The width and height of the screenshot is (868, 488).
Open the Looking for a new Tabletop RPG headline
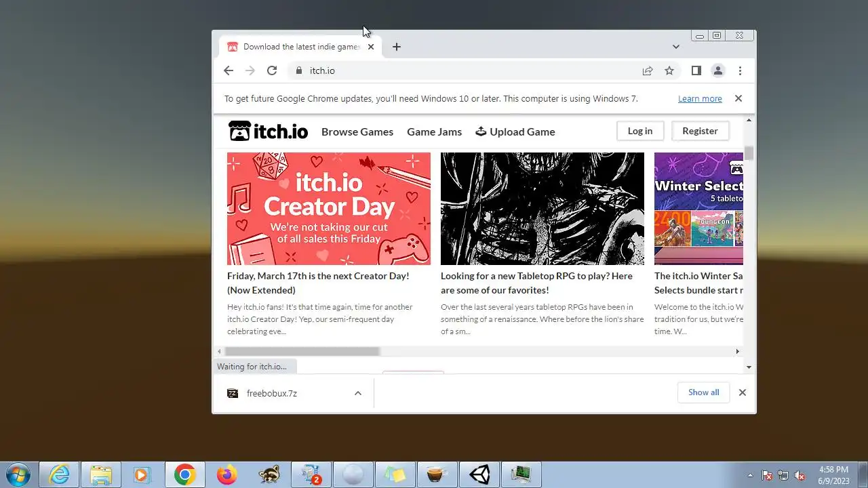(536, 283)
